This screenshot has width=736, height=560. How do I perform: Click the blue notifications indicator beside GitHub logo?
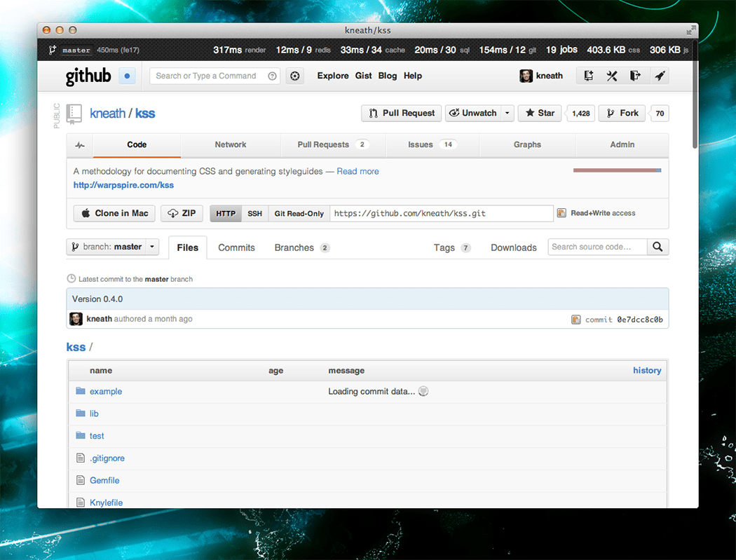pyautogui.click(x=127, y=76)
